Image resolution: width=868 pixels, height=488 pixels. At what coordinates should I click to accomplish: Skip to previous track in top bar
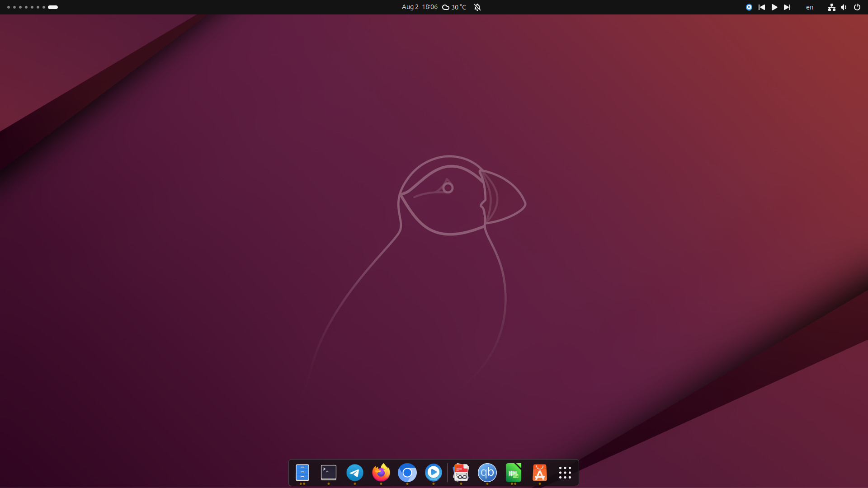tap(762, 7)
